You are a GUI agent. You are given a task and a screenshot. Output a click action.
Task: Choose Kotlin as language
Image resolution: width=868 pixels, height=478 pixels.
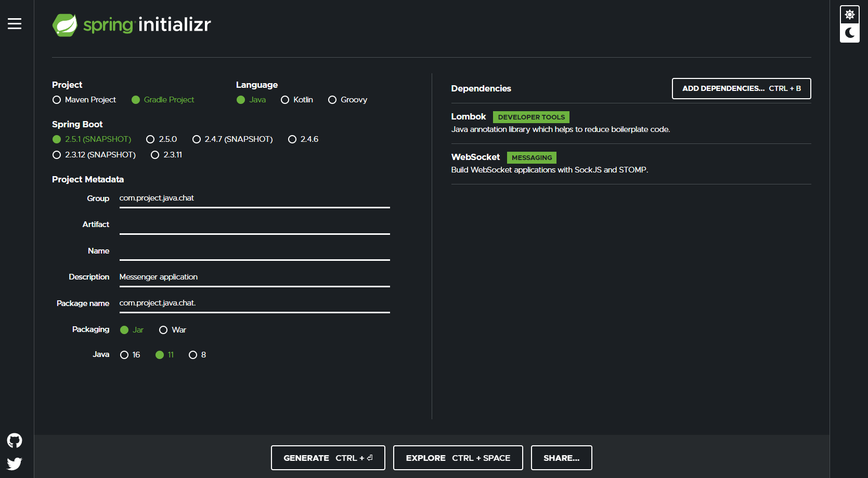click(x=297, y=100)
